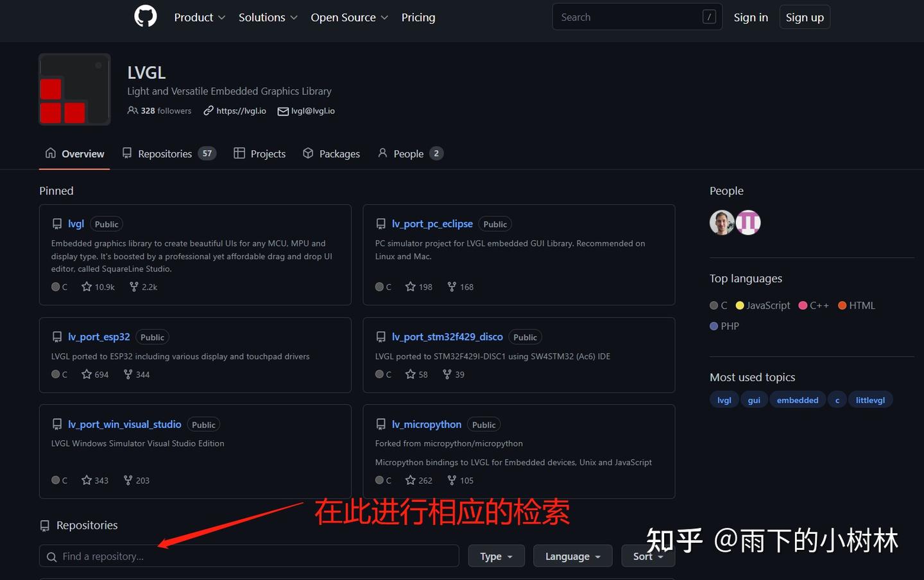
Task: Open the Open Source menu
Action: click(348, 17)
